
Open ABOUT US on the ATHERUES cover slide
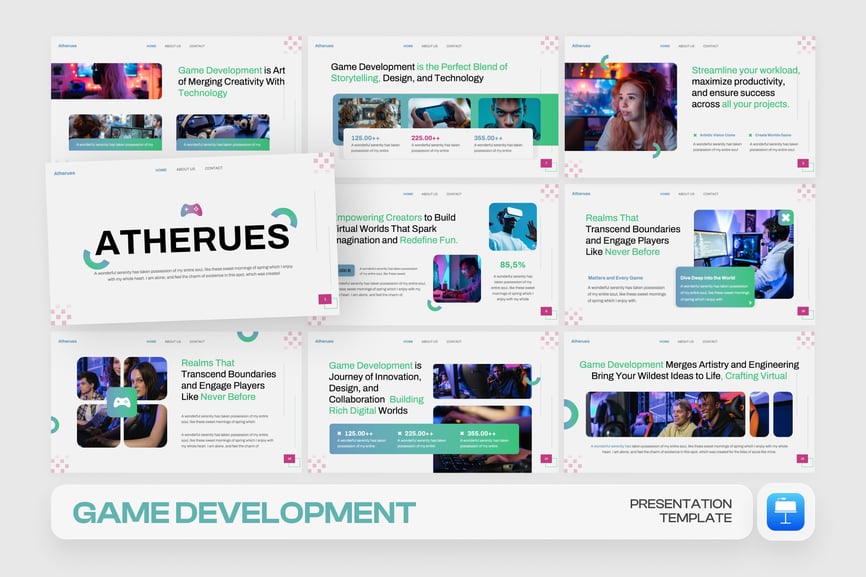coord(186,169)
